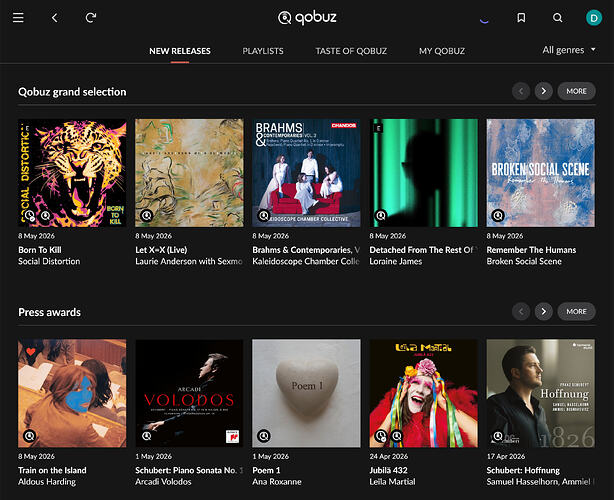614x500 pixels.
Task: Go back with the left arrow icon
Action: [54, 18]
